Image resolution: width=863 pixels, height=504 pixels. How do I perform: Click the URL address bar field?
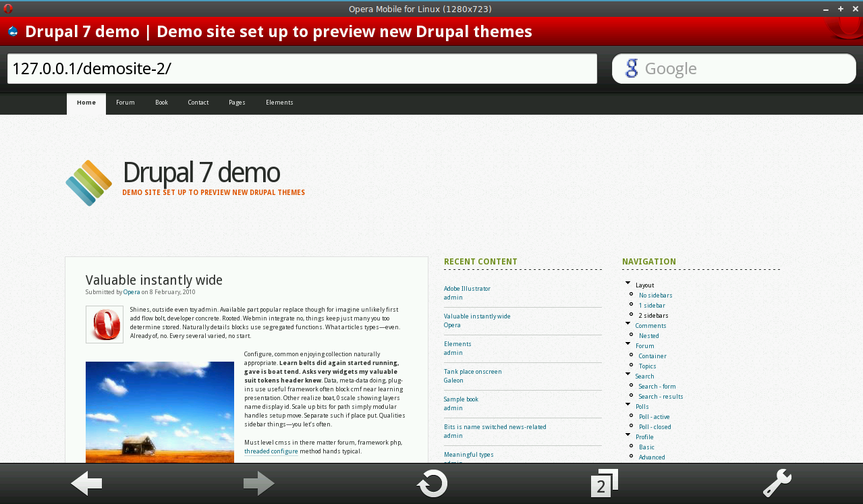click(x=302, y=69)
